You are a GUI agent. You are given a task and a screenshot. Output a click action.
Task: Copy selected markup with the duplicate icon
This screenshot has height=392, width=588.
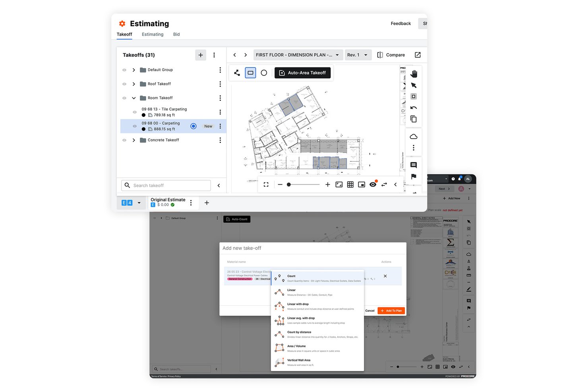click(414, 119)
